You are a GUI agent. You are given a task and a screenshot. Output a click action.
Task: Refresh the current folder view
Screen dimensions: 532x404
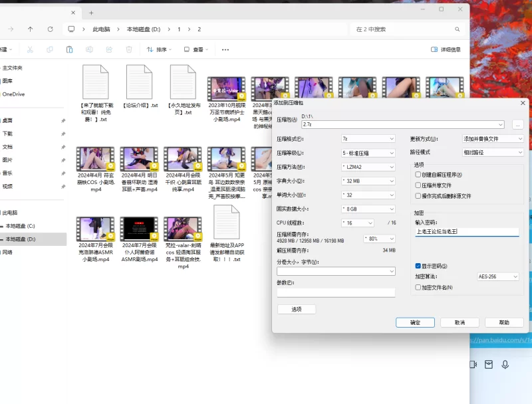50,29
